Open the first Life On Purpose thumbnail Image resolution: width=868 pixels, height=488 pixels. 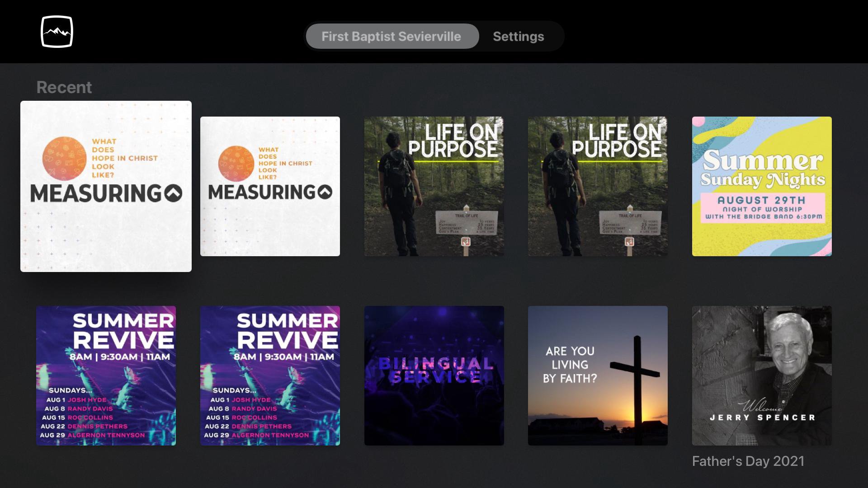tap(434, 186)
